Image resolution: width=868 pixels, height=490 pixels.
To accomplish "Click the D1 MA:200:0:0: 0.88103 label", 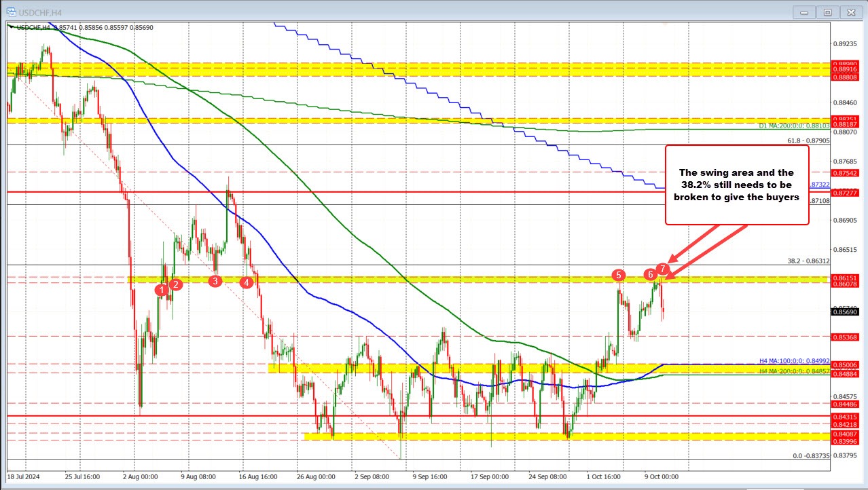I will point(795,126).
